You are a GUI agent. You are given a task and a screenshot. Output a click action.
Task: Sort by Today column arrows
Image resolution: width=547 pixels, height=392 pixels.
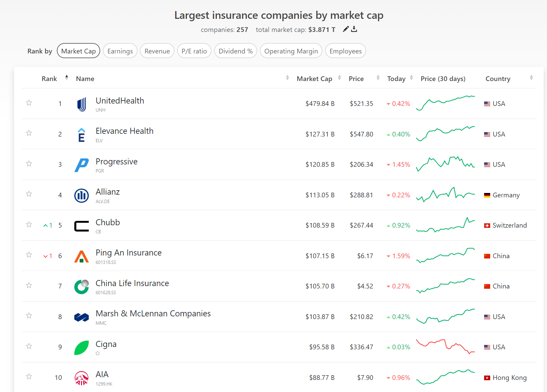click(x=412, y=78)
